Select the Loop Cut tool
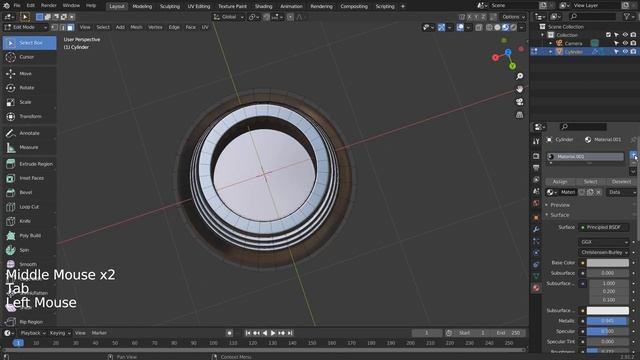This screenshot has height=360, width=640. (x=29, y=207)
